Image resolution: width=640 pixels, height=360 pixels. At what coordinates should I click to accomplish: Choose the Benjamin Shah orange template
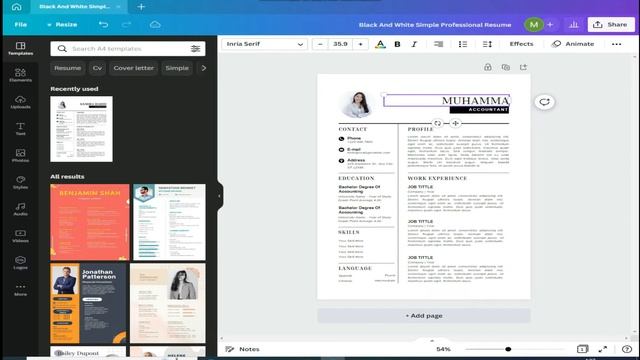pyautogui.click(x=90, y=222)
